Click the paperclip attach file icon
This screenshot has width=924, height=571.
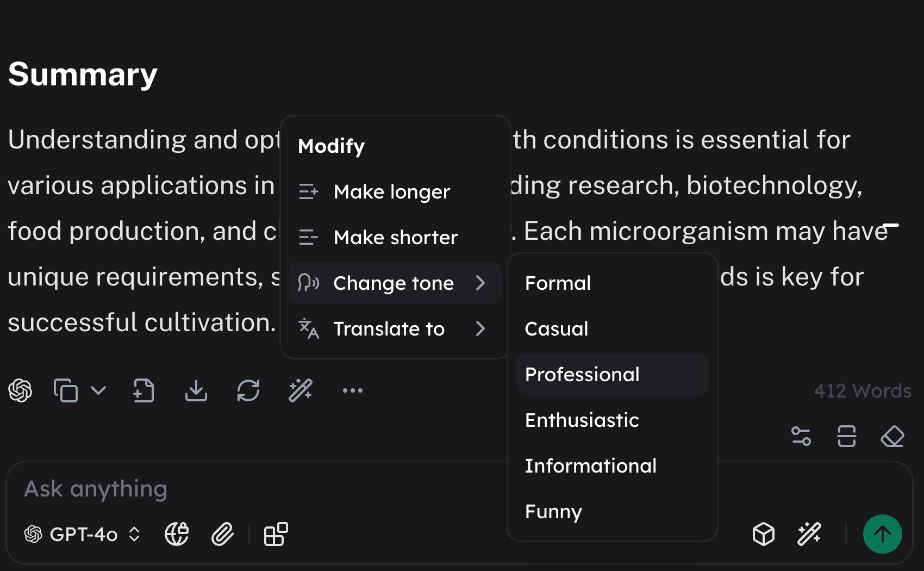pyautogui.click(x=222, y=534)
